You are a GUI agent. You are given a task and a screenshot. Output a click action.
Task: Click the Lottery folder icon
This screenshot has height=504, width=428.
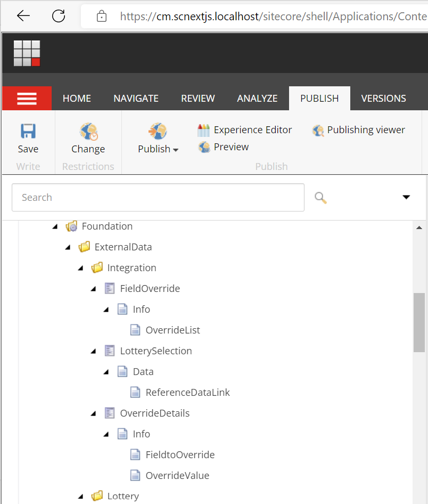(x=97, y=496)
